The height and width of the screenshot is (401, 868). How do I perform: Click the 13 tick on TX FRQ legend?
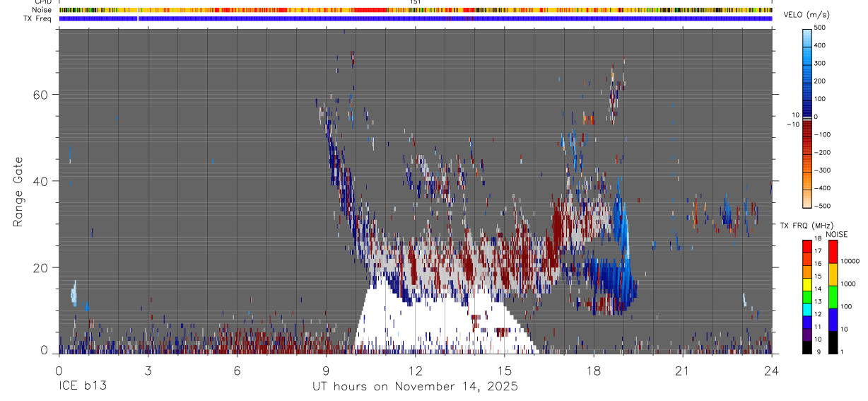tap(818, 301)
